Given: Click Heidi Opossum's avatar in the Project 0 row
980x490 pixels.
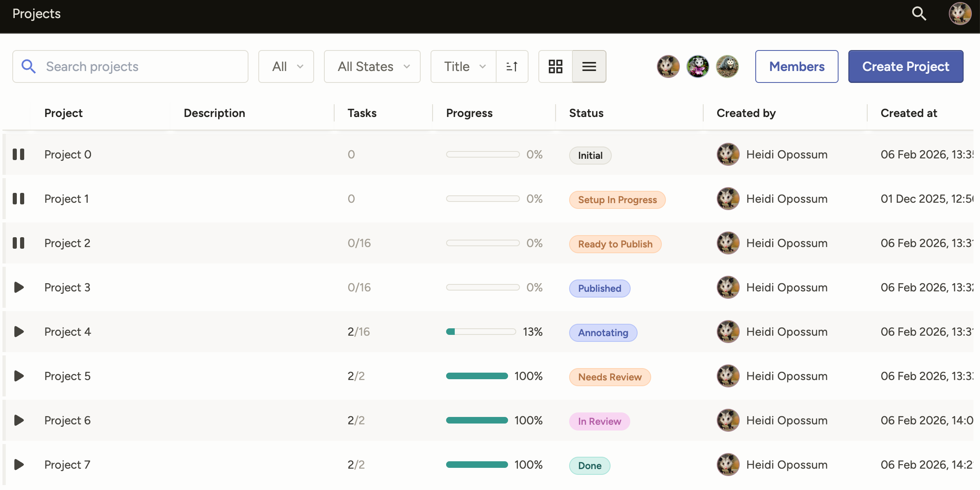Looking at the screenshot, I should tap(728, 154).
